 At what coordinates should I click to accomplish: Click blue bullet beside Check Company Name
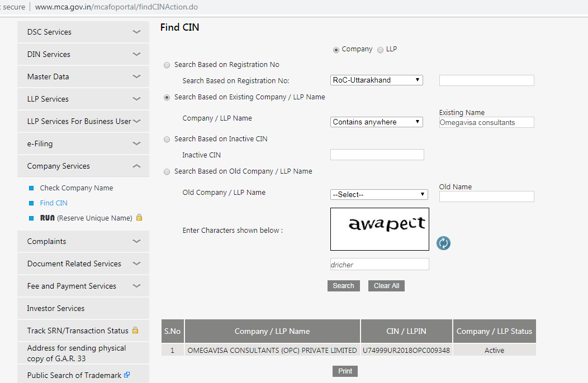pyautogui.click(x=32, y=188)
